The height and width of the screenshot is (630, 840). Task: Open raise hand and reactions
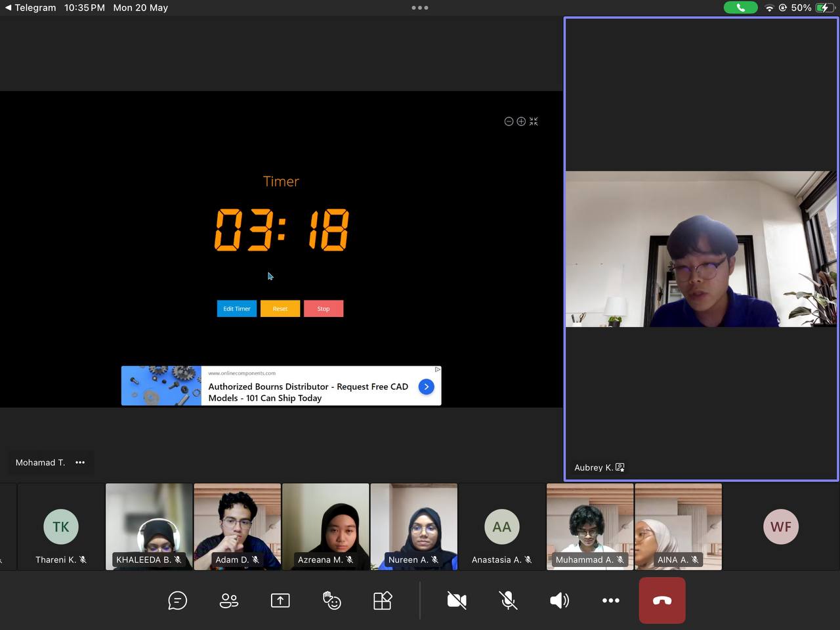tap(331, 600)
